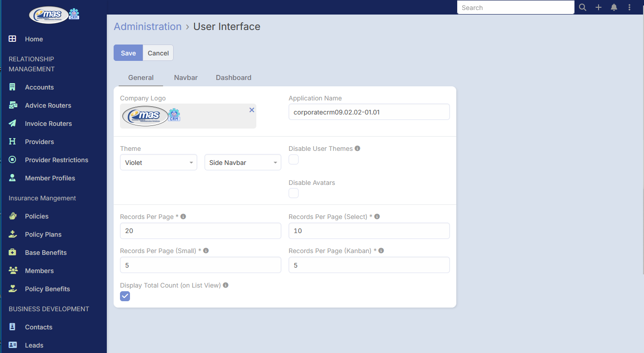Screen dimensions: 644x353
Task: Enable the Disable User Themes checkbox
Action: coord(294,159)
